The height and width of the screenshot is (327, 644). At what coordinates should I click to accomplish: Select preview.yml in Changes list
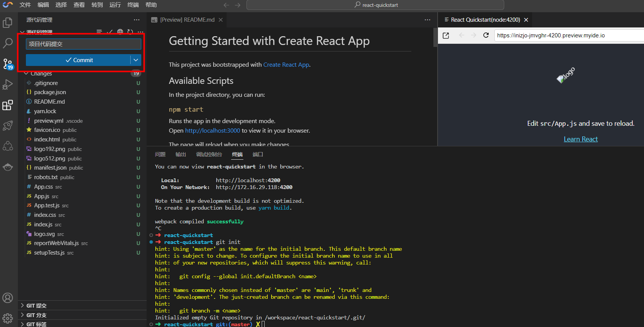[x=82, y=120]
